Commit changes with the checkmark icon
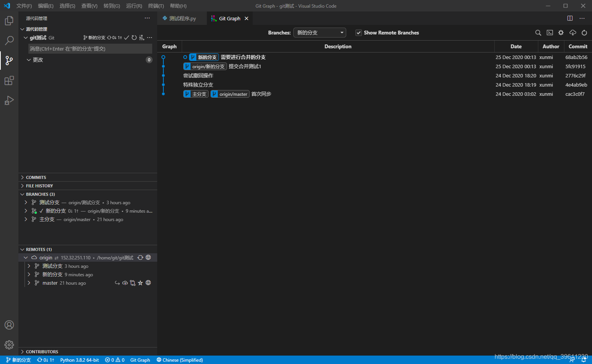592x364 pixels. tap(127, 38)
